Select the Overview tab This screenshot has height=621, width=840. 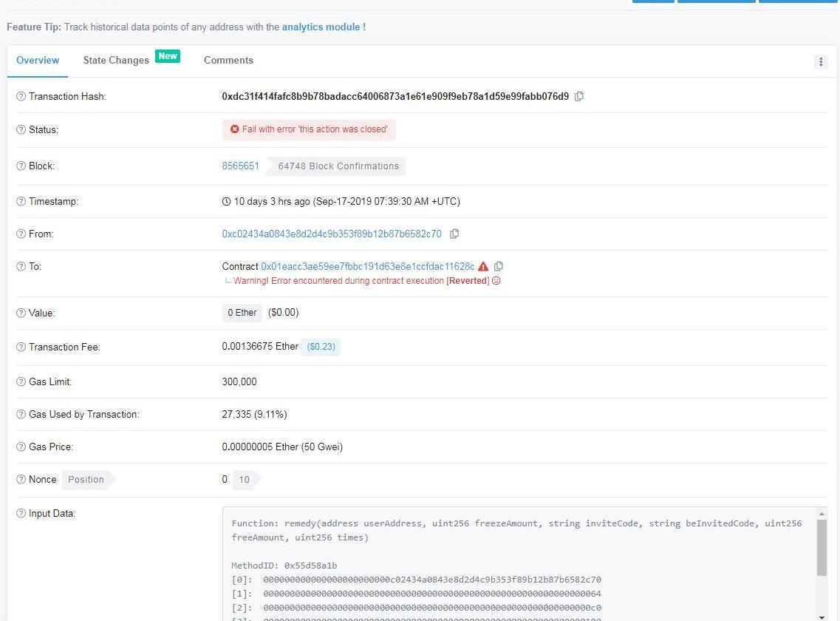(38, 61)
